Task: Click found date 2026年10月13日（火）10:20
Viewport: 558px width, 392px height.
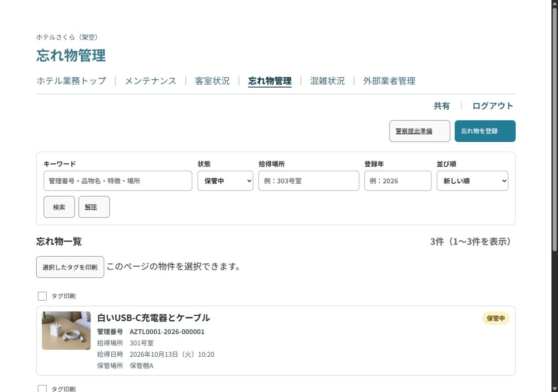Action: click(172, 355)
